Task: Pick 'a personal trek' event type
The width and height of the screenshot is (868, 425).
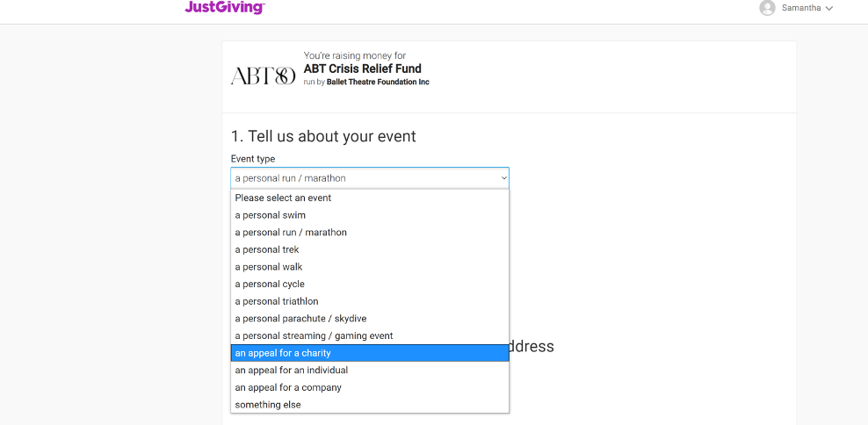Action: pyautogui.click(x=370, y=249)
